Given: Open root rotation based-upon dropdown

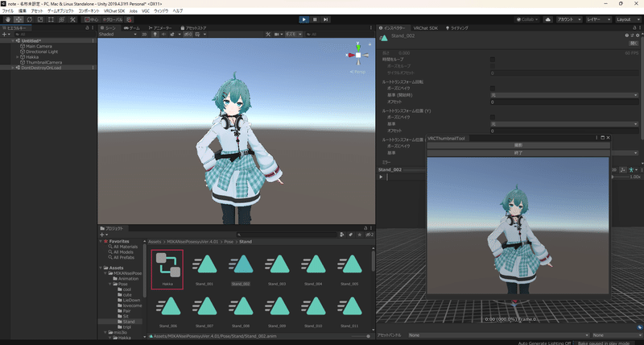Looking at the screenshot, I should [x=564, y=95].
